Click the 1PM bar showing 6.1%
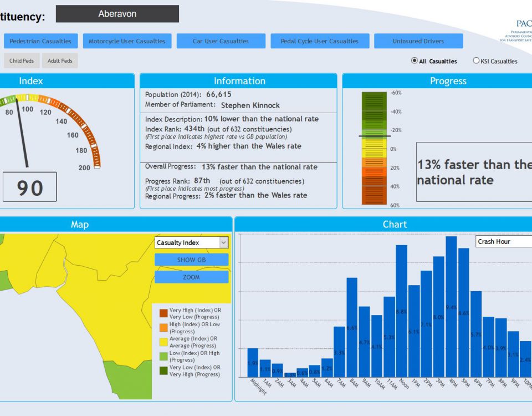The width and height of the screenshot is (532, 416). (x=414, y=331)
